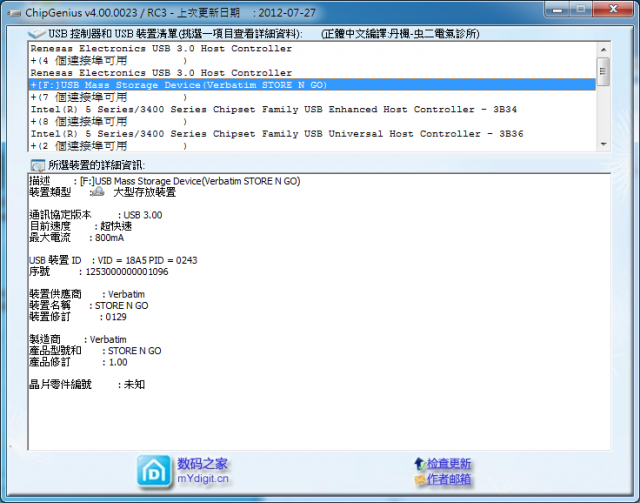Click the envelope icon beside 作者郵箱
This screenshot has width=640, height=503.
(x=420, y=479)
